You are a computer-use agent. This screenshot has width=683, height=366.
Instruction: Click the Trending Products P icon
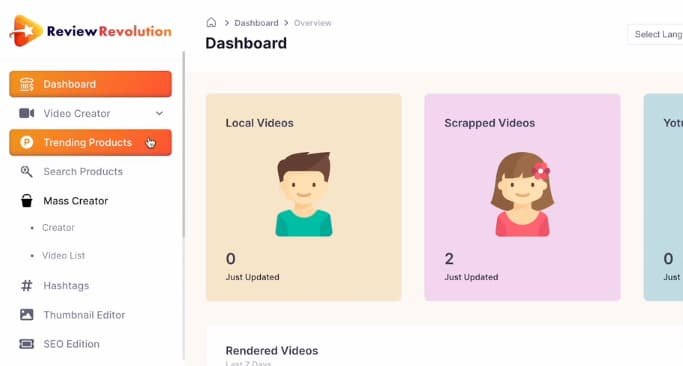[x=27, y=142]
